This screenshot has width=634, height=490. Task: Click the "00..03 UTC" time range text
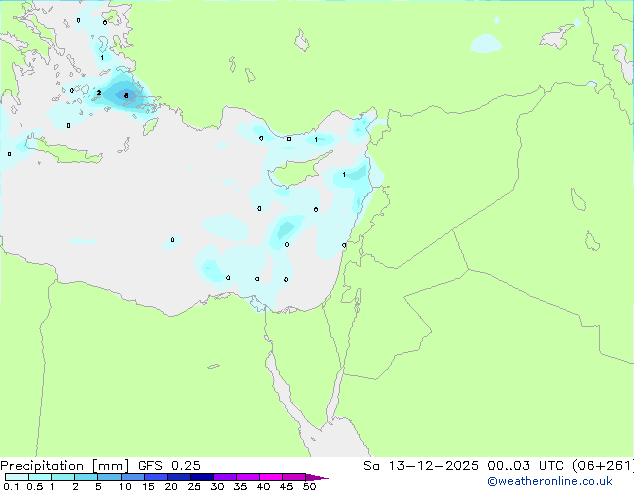coord(525,466)
